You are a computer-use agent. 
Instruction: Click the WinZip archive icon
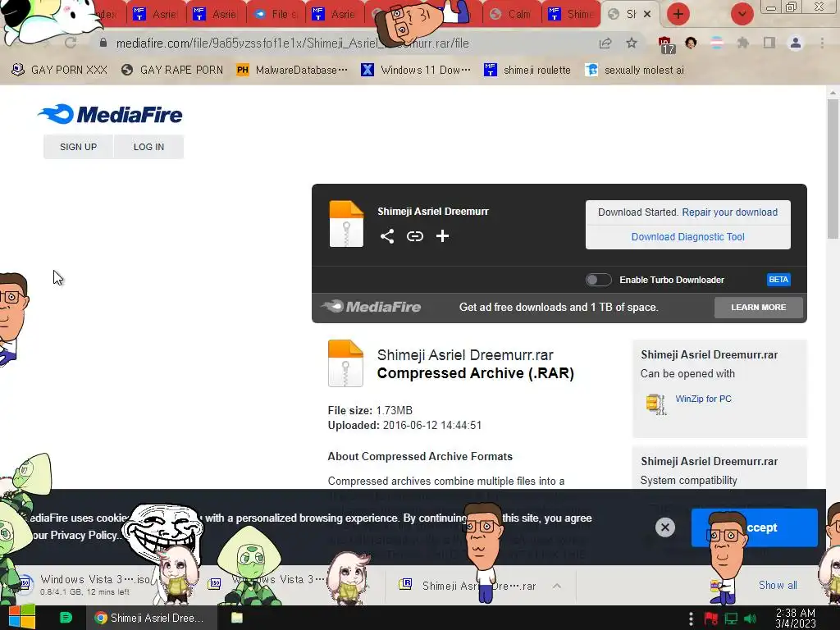click(655, 404)
